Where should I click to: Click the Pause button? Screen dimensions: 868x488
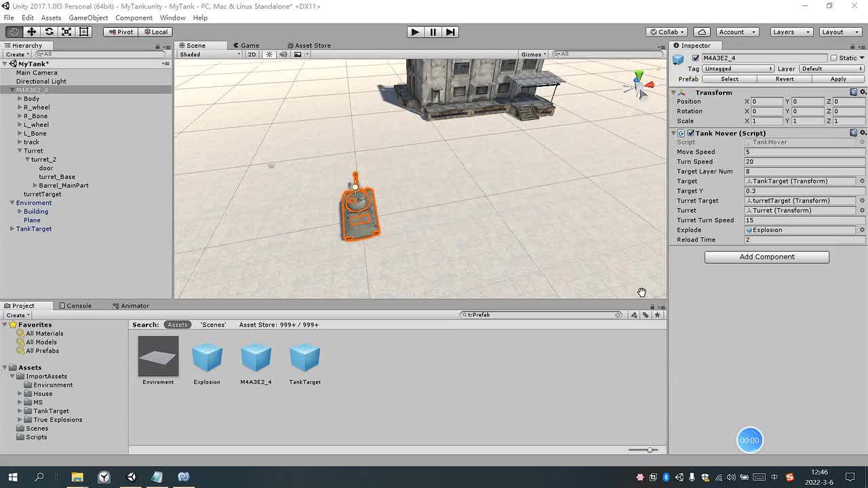pos(433,32)
